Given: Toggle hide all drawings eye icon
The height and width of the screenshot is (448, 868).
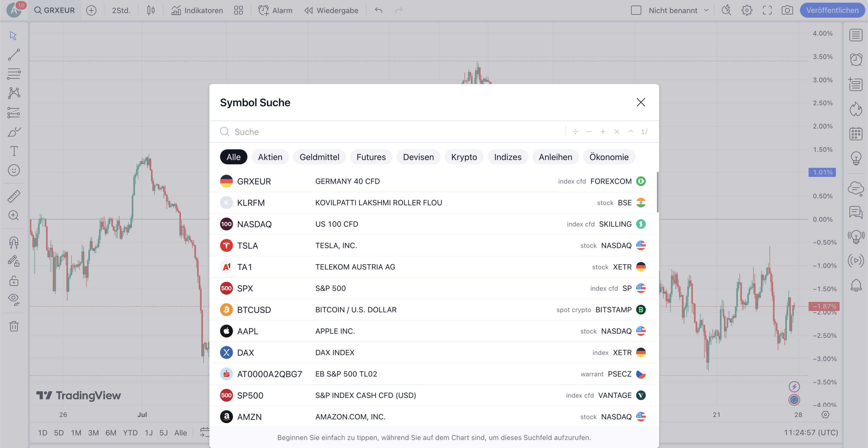Looking at the screenshot, I should [14, 299].
